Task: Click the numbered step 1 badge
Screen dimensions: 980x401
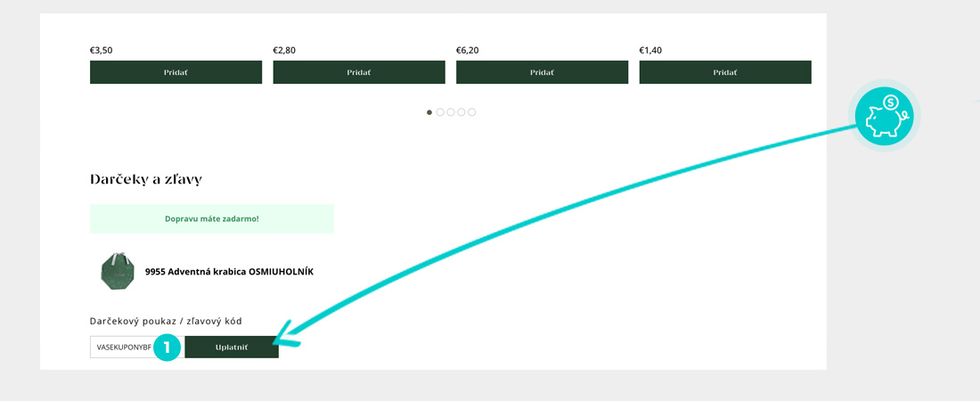Action: point(167,347)
